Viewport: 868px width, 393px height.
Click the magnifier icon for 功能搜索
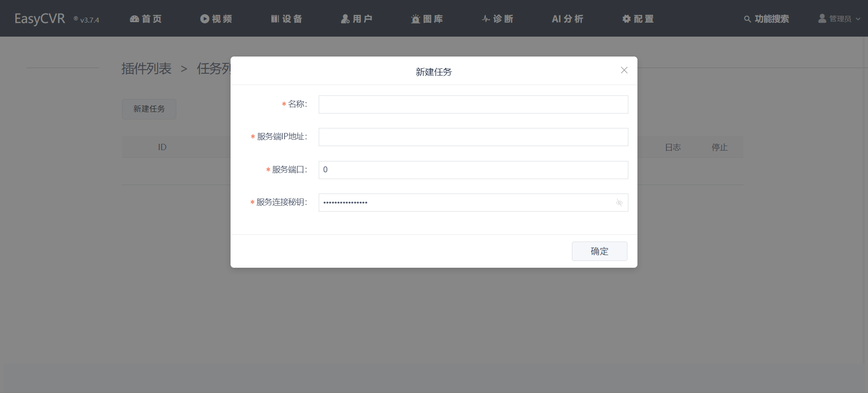(x=747, y=19)
